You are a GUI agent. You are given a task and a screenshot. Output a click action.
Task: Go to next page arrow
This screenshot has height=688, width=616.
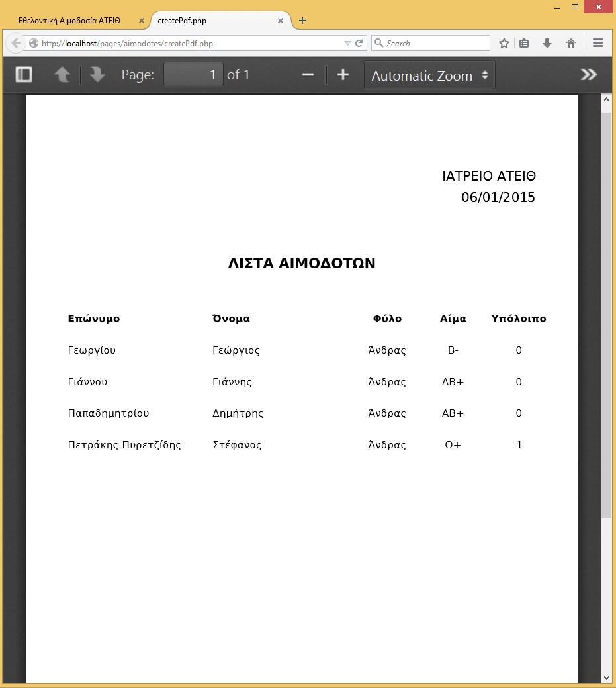click(x=97, y=75)
